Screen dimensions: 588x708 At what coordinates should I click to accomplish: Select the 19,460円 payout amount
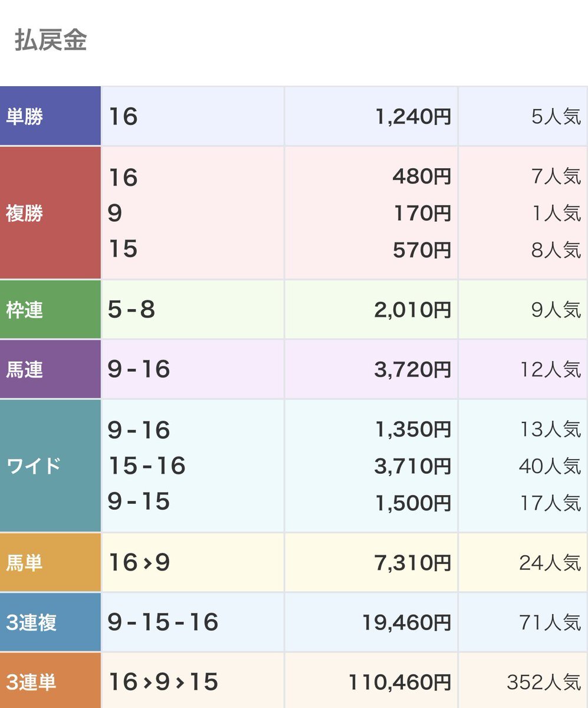[406, 622]
